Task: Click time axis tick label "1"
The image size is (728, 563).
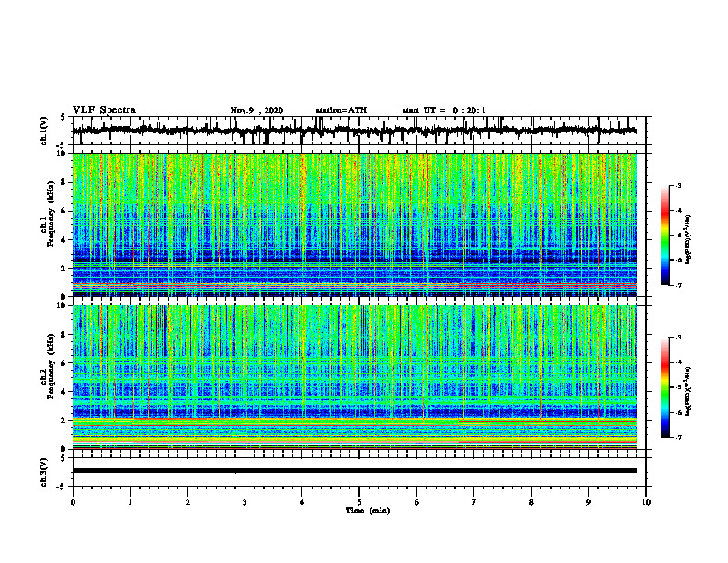Action: pyautogui.click(x=130, y=502)
